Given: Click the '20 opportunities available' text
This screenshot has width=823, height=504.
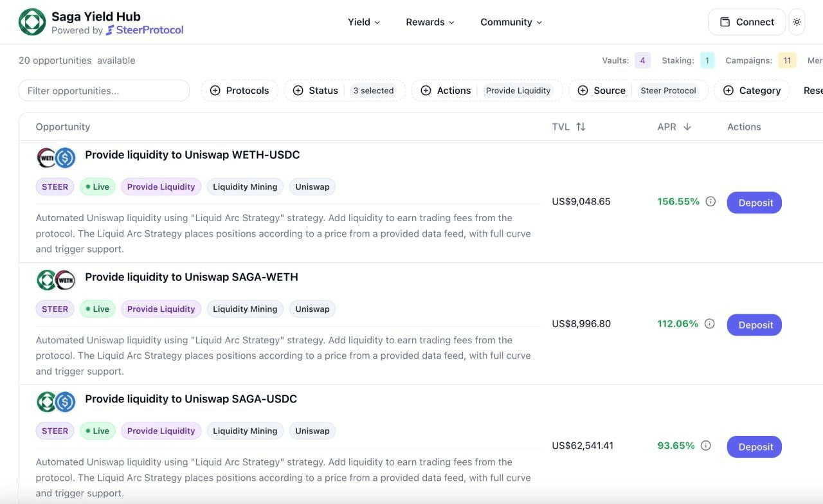Looking at the screenshot, I should (x=77, y=60).
